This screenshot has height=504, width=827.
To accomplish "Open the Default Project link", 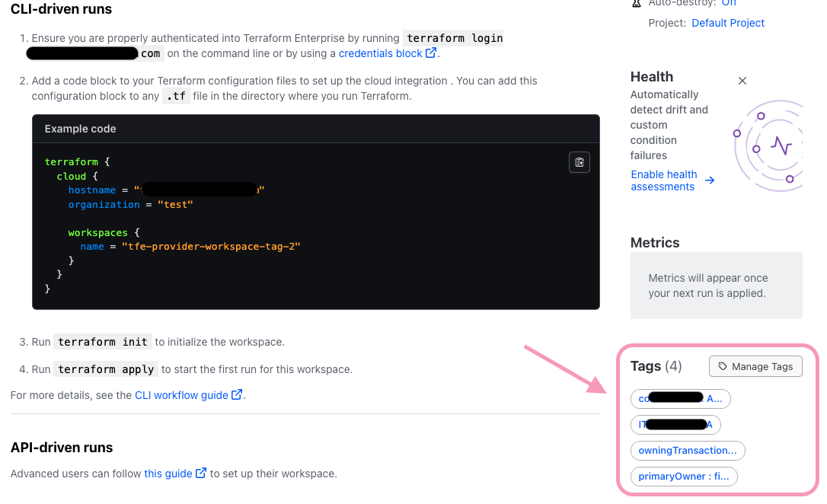I will tap(728, 23).
